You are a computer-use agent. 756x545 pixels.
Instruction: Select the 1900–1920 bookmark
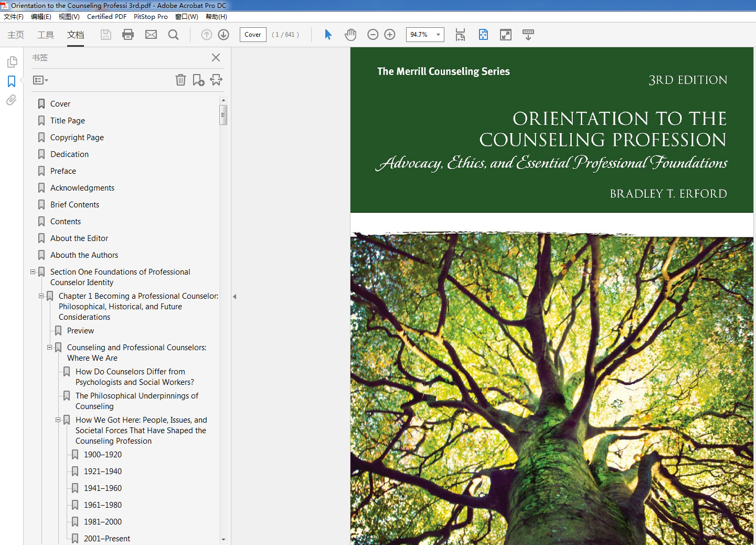click(x=103, y=455)
